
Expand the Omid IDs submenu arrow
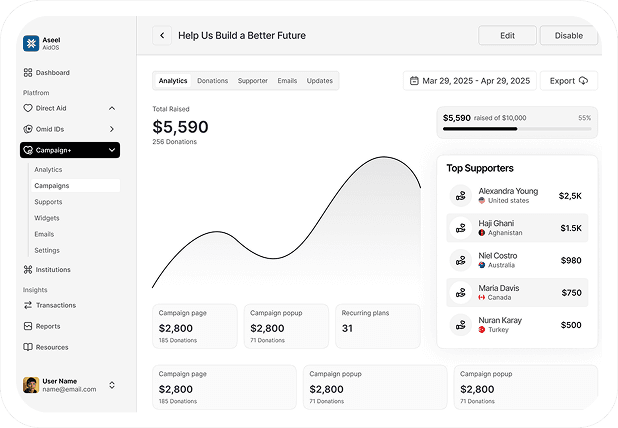(111, 129)
